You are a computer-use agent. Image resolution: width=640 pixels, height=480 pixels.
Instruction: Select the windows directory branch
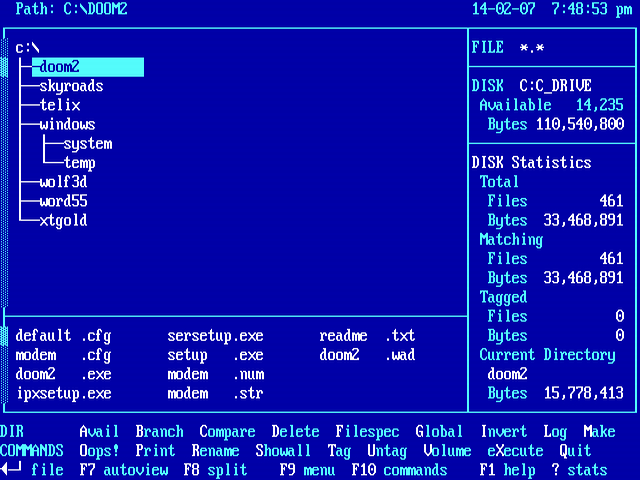pos(67,125)
